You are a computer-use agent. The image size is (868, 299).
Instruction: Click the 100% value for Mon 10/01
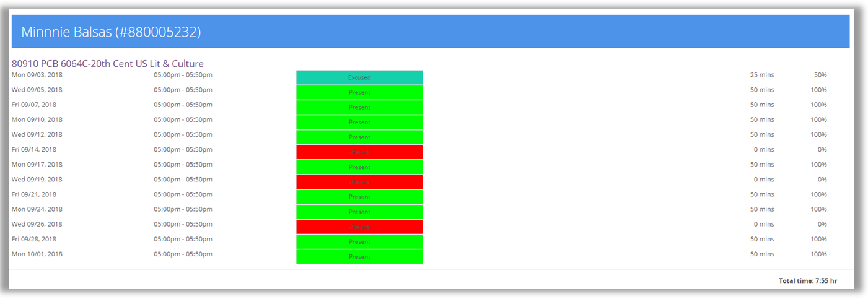(x=818, y=254)
